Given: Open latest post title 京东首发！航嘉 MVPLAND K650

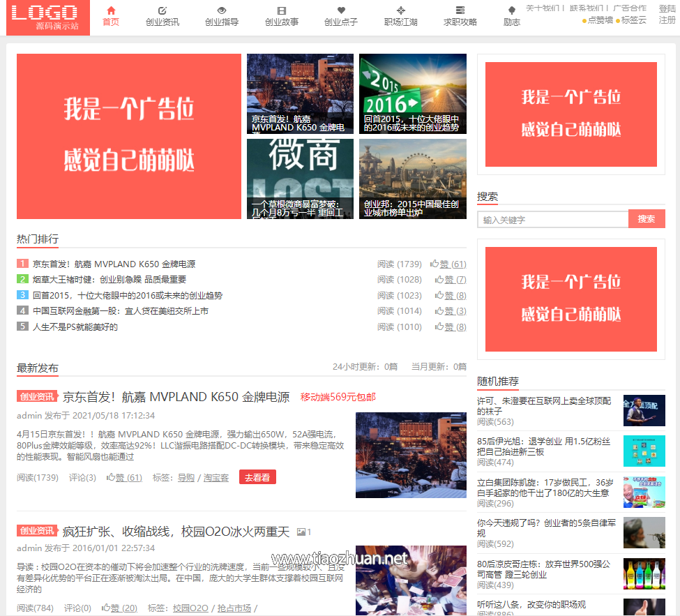Looking at the screenshot, I should 176,397.
